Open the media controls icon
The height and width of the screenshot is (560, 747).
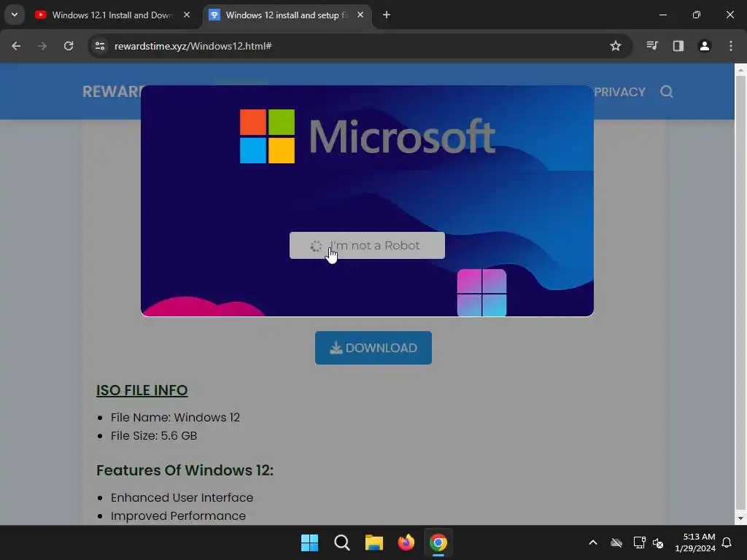coord(652,46)
